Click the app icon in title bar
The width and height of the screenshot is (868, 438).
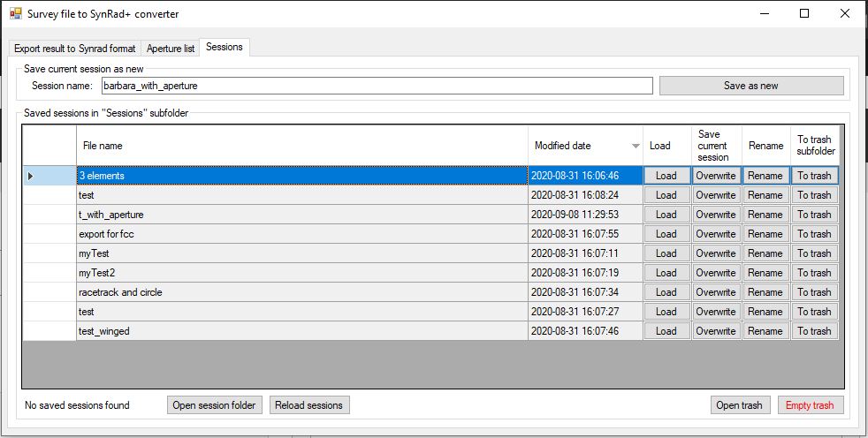point(15,13)
